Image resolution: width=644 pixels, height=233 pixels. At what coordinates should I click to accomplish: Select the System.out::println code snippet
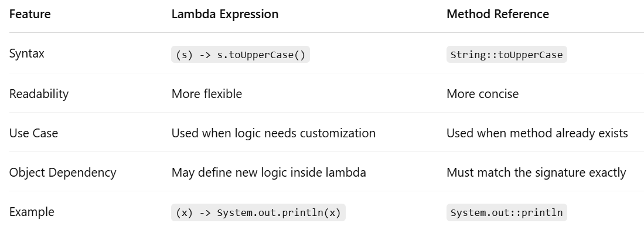506,212
